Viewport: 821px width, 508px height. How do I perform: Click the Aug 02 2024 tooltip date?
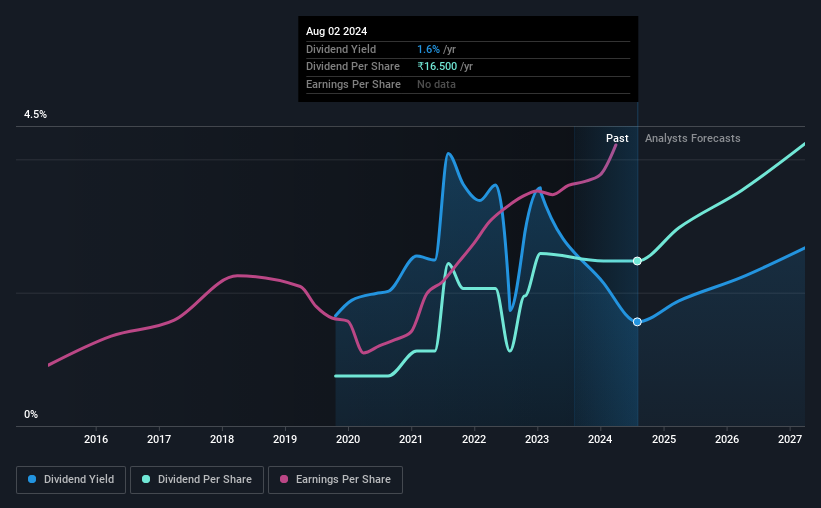[x=336, y=31]
